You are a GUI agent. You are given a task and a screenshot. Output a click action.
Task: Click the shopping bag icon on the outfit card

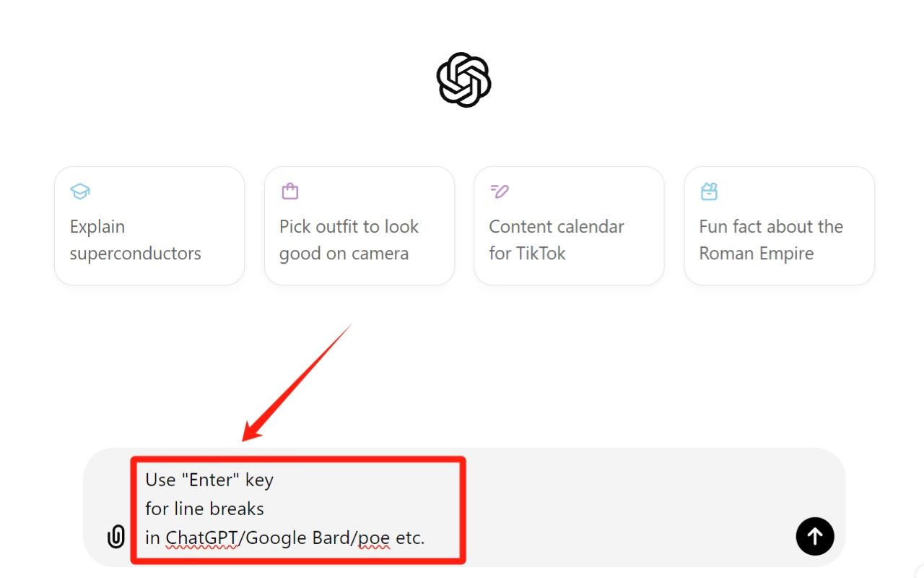(289, 191)
